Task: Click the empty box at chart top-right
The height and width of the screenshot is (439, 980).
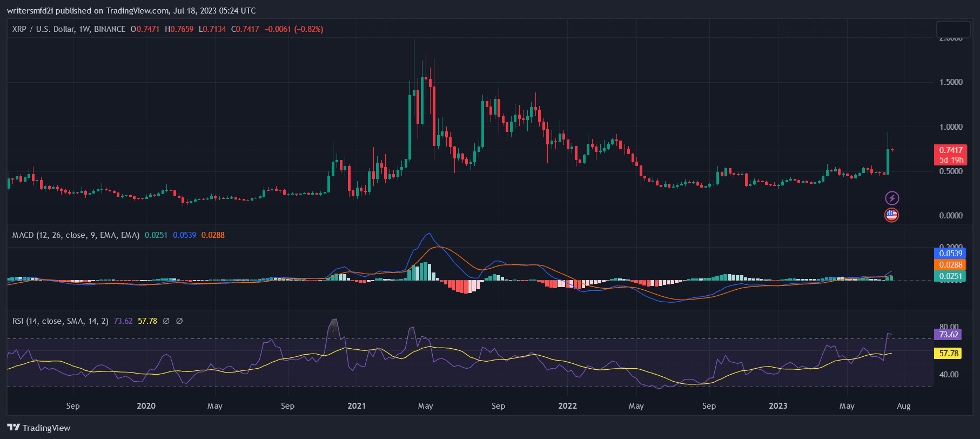Action: click(953, 29)
